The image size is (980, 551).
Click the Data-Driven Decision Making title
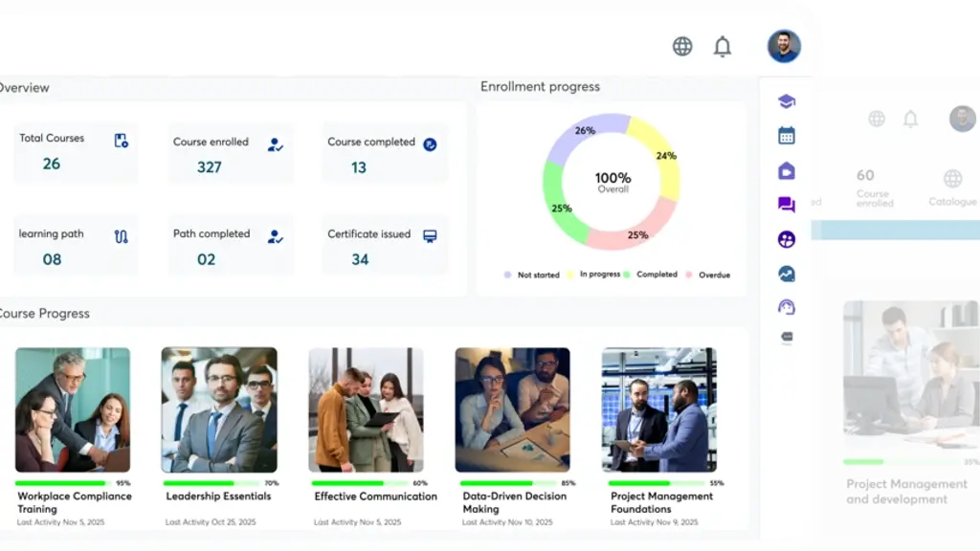tap(514, 502)
